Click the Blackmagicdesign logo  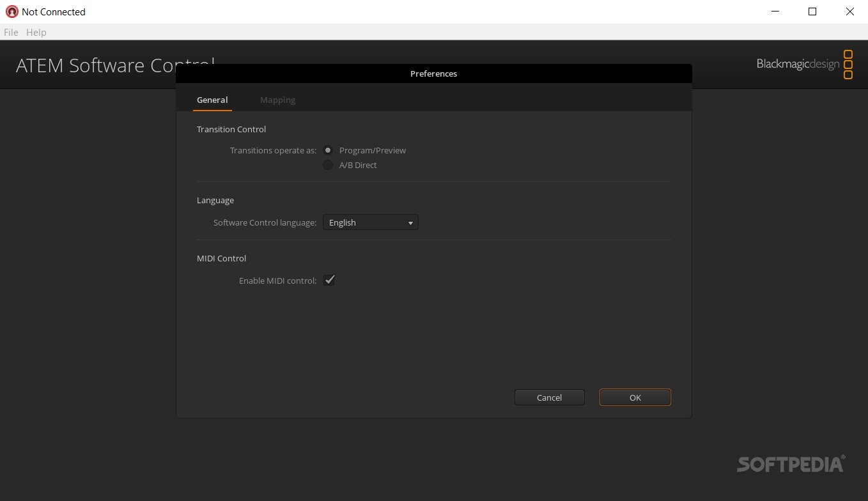pyautogui.click(x=805, y=64)
